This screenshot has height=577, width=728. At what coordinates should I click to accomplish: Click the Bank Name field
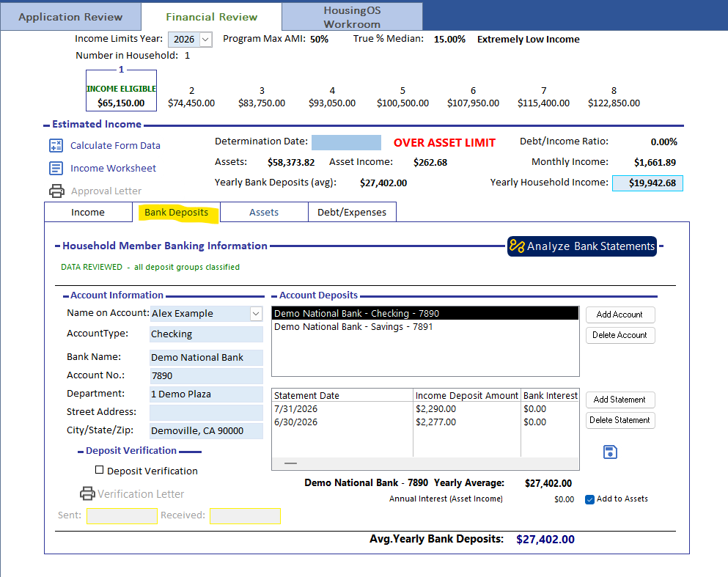pos(206,358)
